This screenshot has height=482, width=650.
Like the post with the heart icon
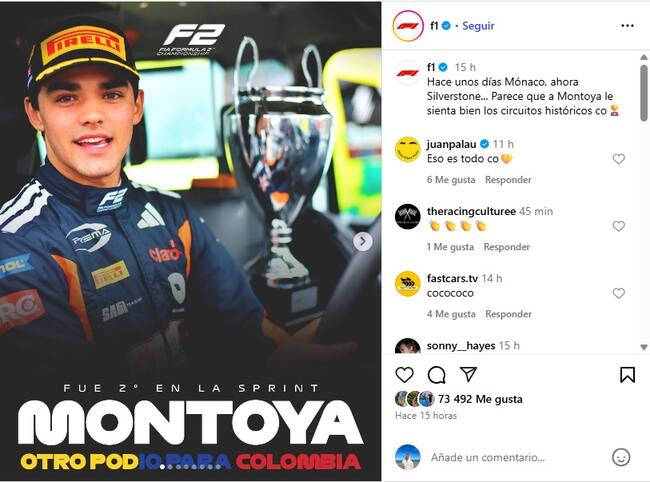(404, 375)
